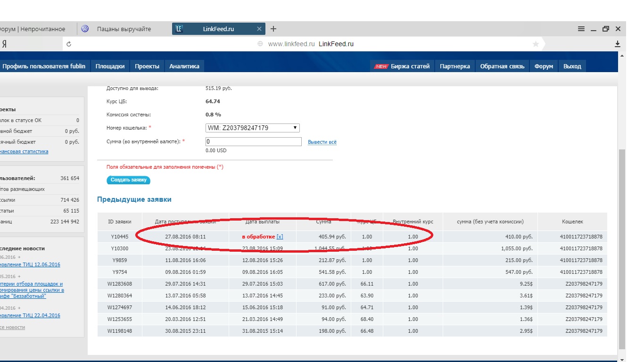The image size is (644, 362).
Task: Click 'сумма (без учета комиссии)' column header
Action: pyautogui.click(x=490, y=222)
